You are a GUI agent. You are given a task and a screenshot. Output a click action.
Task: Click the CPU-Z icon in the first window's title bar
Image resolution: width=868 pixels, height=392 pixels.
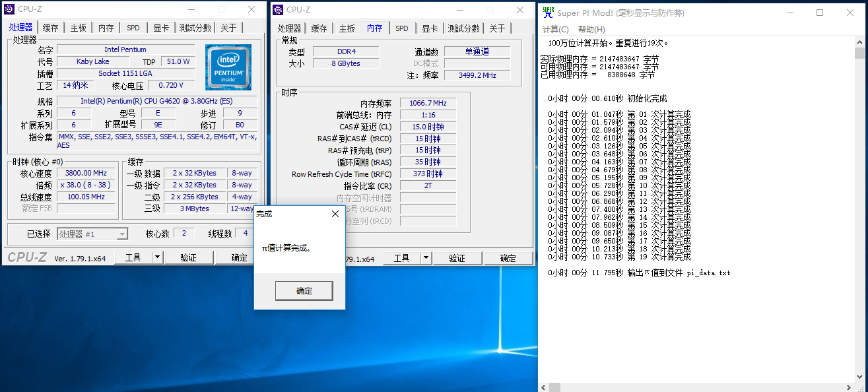(x=9, y=9)
